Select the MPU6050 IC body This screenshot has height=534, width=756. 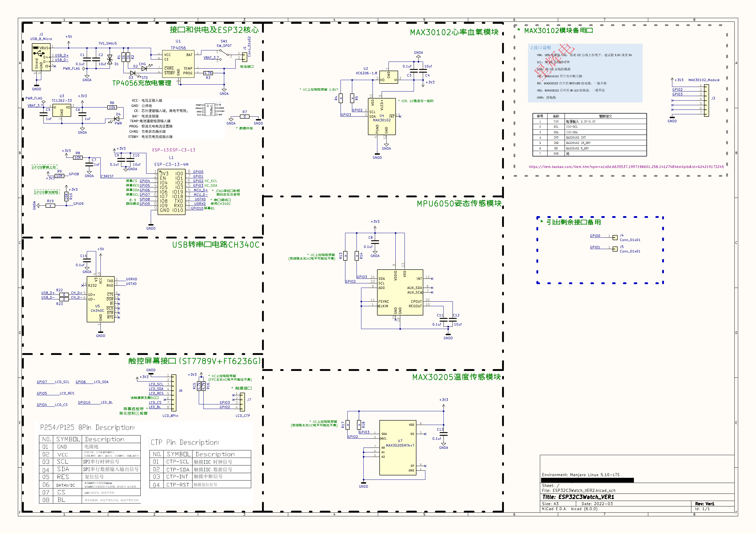pos(400,292)
